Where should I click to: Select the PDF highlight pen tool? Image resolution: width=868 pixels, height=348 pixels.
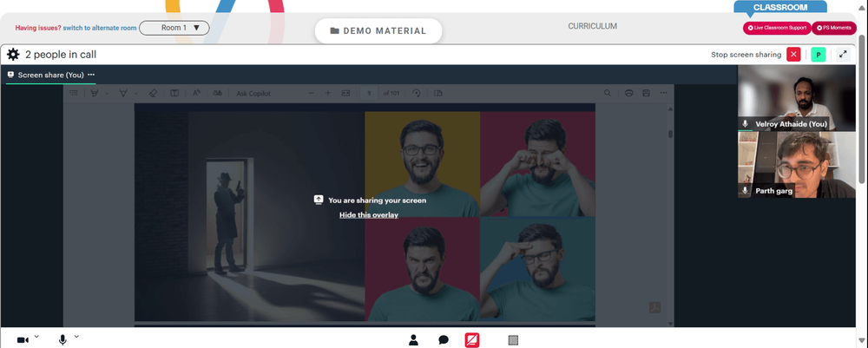(x=95, y=94)
